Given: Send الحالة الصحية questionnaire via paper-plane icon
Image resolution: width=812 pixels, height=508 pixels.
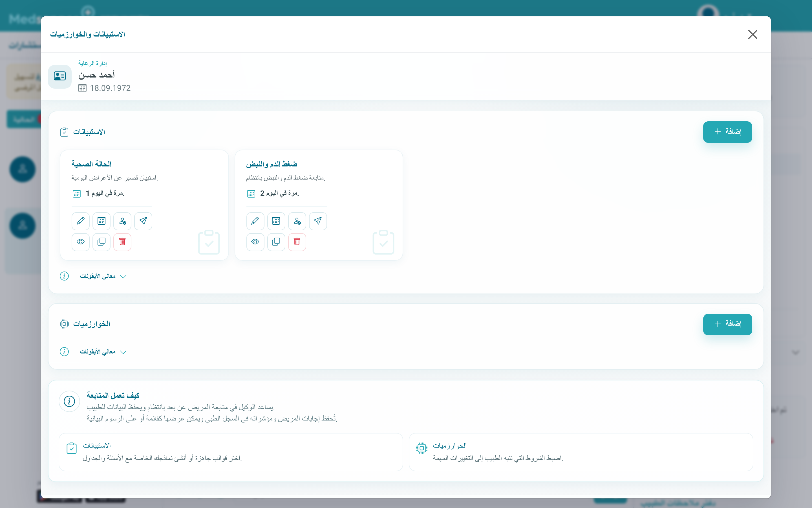Looking at the screenshot, I should pos(143,221).
